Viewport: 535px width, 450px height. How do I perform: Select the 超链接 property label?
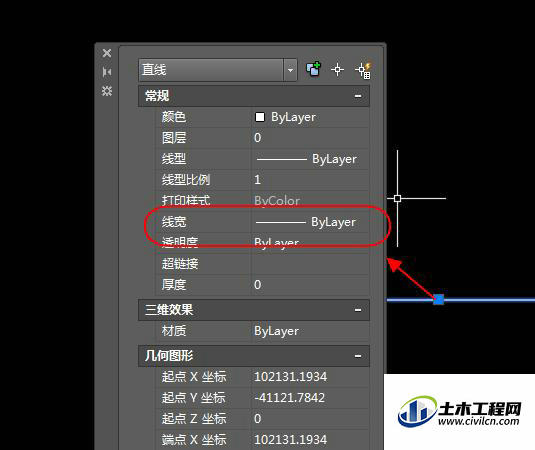pos(180,264)
